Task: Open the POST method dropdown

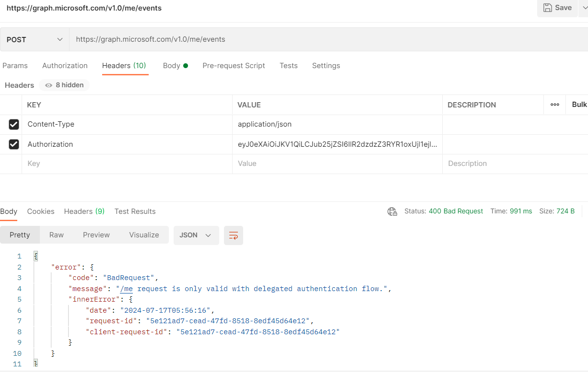Action: coord(35,39)
